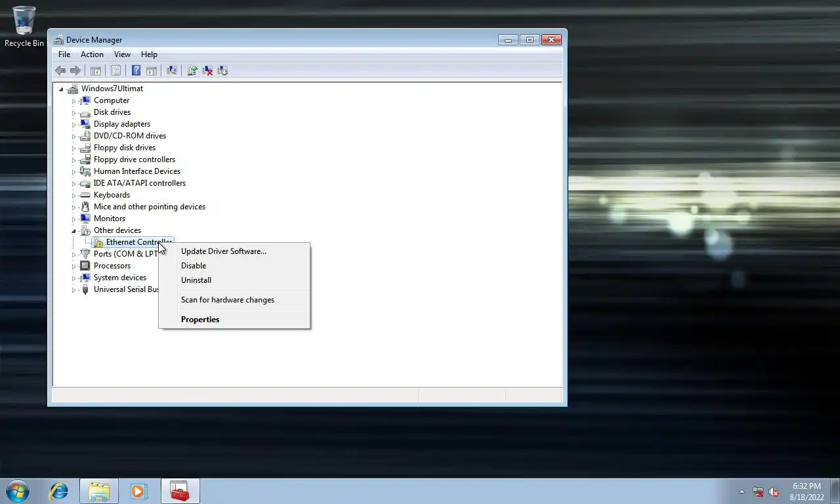The image size is (840, 504).
Task: Click the Start button orb
Action: (18, 491)
